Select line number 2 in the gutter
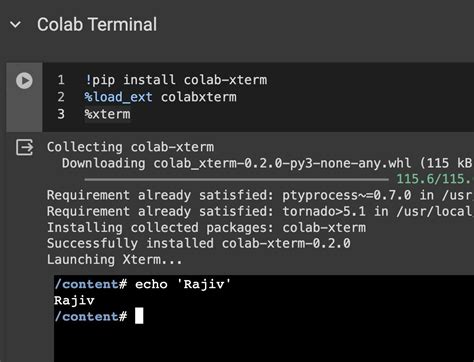 pos(61,97)
